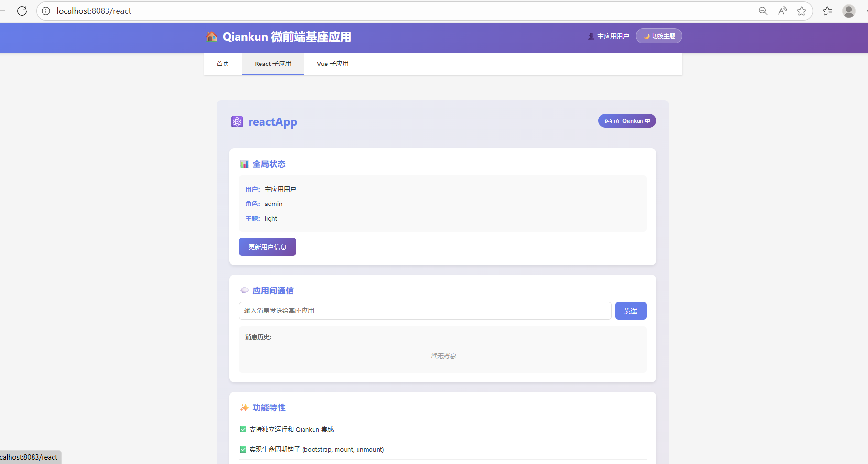Click the 更新用户信息 button
This screenshot has width=868, height=464.
[x=268, y=247]
